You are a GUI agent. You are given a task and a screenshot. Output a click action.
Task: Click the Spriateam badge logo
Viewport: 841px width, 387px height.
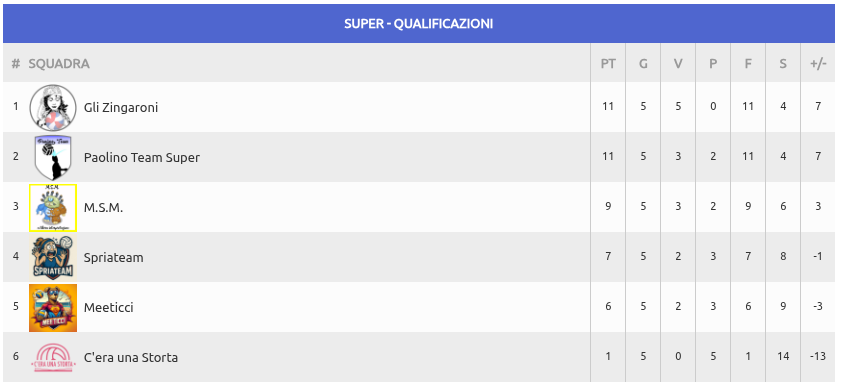pyautogui.click(x=53, y=257)
